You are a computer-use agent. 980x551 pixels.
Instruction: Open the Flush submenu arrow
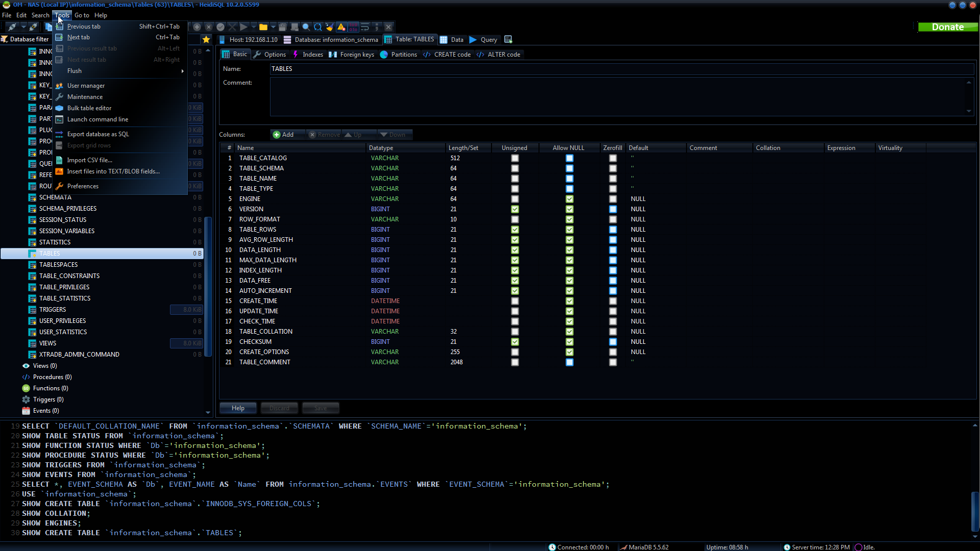point(182,71)
